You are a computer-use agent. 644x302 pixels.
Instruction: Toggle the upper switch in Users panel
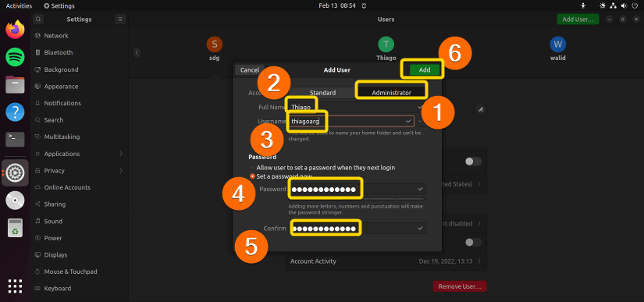click(473, 162)
